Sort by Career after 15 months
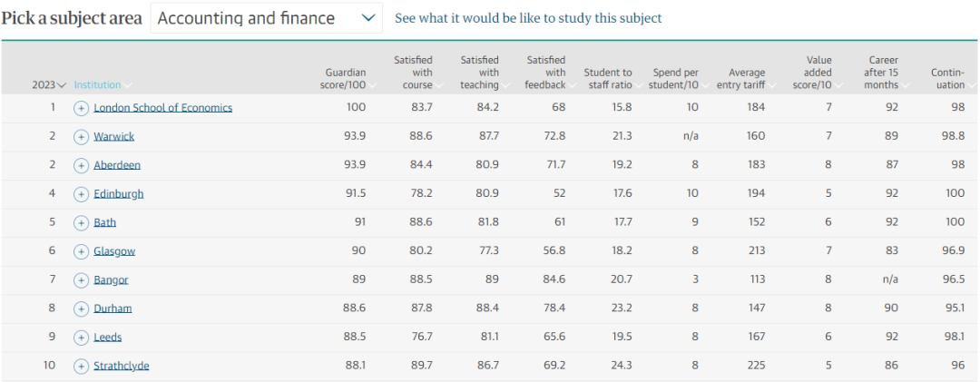Screen dimensions: 980x382 click(881, 73)
